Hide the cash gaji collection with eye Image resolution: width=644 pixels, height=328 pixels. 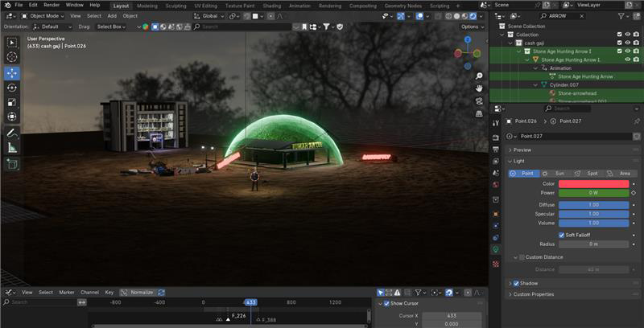click(x=628, y=43)
